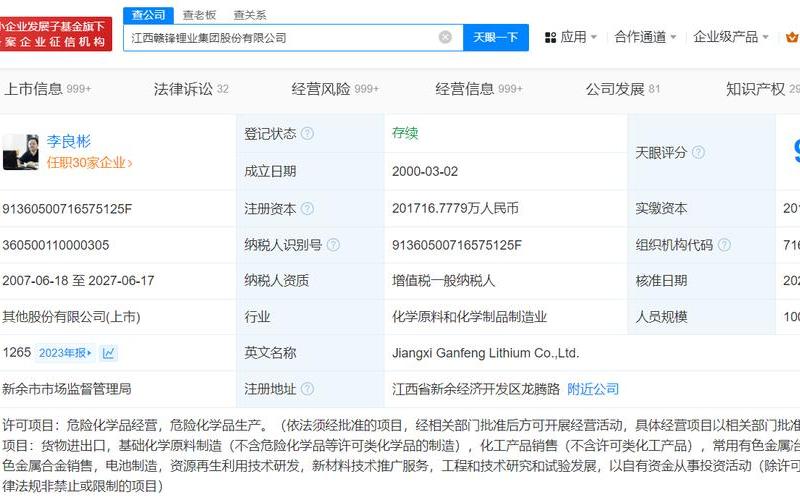Open the 经营风险 tab

pos(335,89)
